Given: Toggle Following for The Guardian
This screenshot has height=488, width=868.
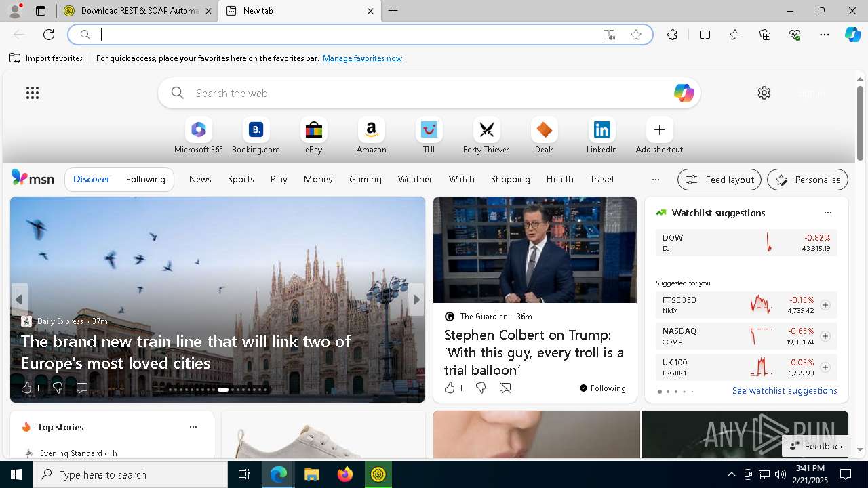Looking at the screenshot, I should [x=602, y=388].
